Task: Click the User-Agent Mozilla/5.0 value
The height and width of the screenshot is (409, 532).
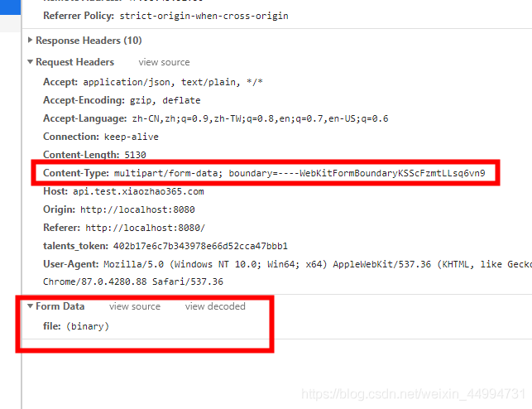Action: [314, 264]
